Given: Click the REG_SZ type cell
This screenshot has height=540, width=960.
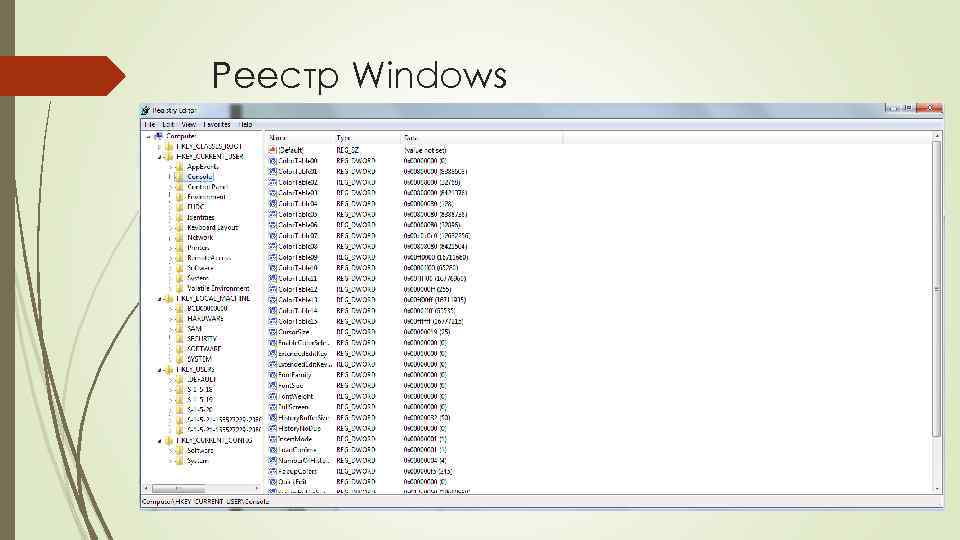Looking at the screenshot, I should click(x=348, y=150).
